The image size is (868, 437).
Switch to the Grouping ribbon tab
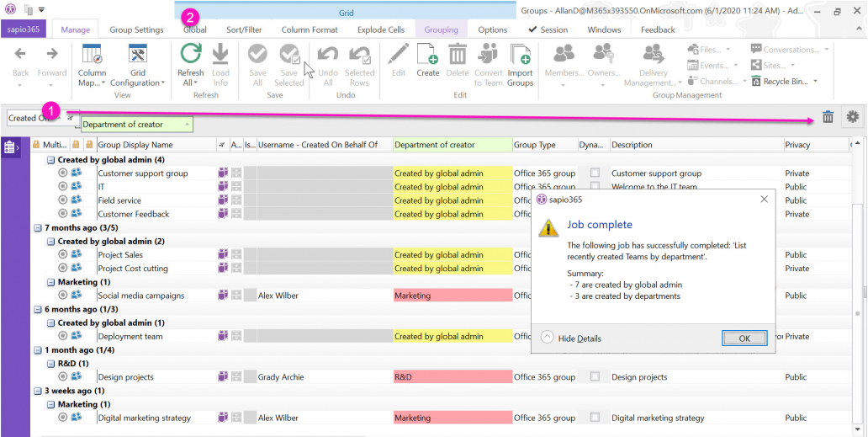pos(442,30)
